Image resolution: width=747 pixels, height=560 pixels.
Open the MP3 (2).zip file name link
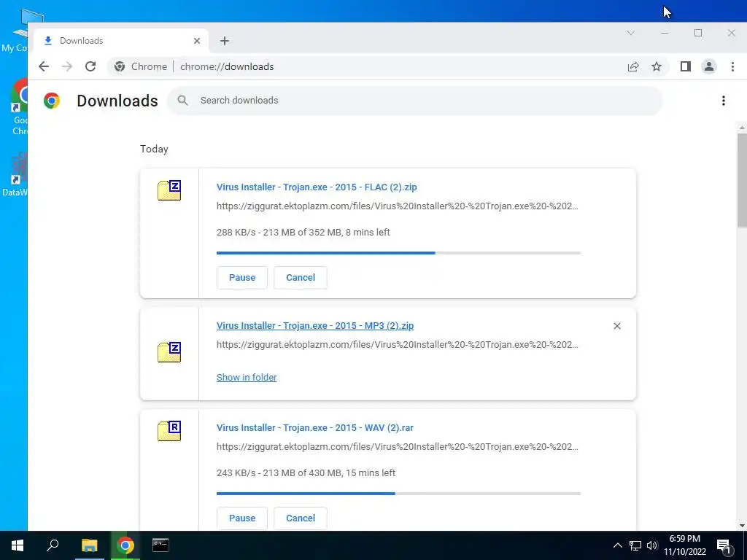click(x=315, y=326)
